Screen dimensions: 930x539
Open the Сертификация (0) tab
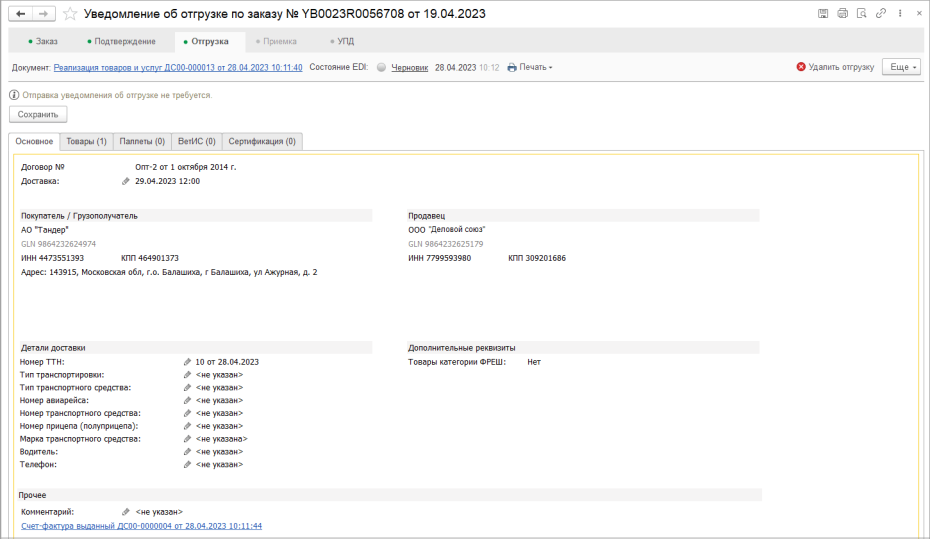point(262,141)
